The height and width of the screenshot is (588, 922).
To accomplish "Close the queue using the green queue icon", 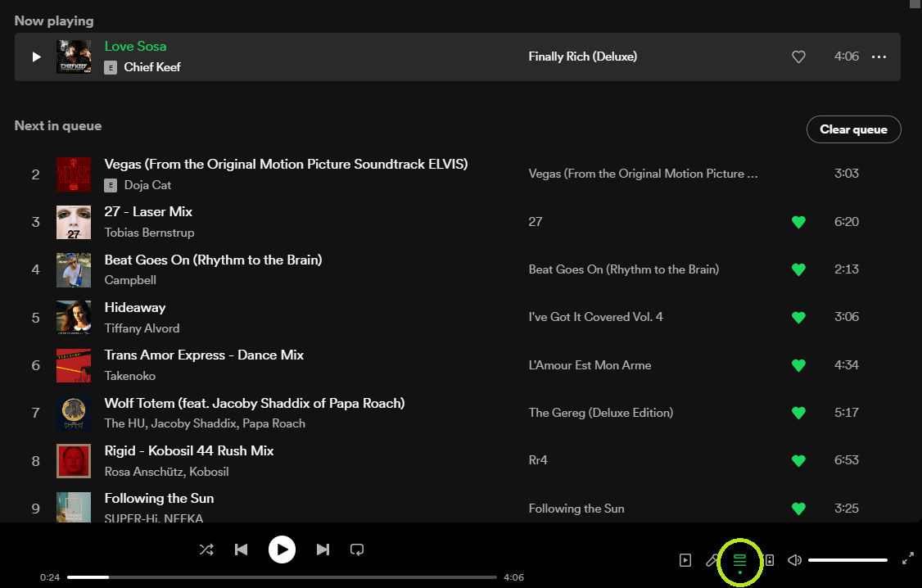I will (739, 562).
